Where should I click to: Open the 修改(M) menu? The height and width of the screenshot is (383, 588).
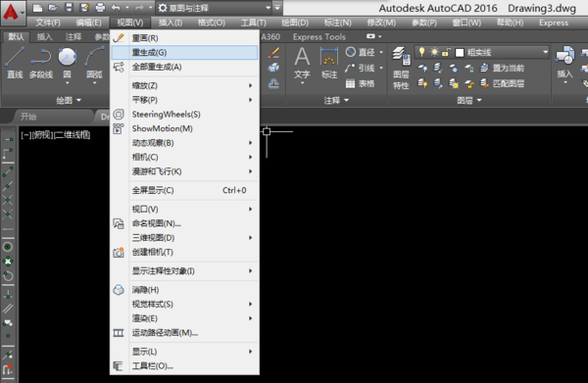(x=381, y=23)
